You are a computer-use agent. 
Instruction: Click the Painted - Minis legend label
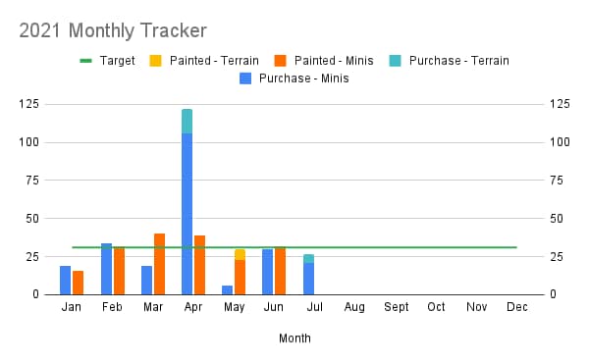coord(334,61)
